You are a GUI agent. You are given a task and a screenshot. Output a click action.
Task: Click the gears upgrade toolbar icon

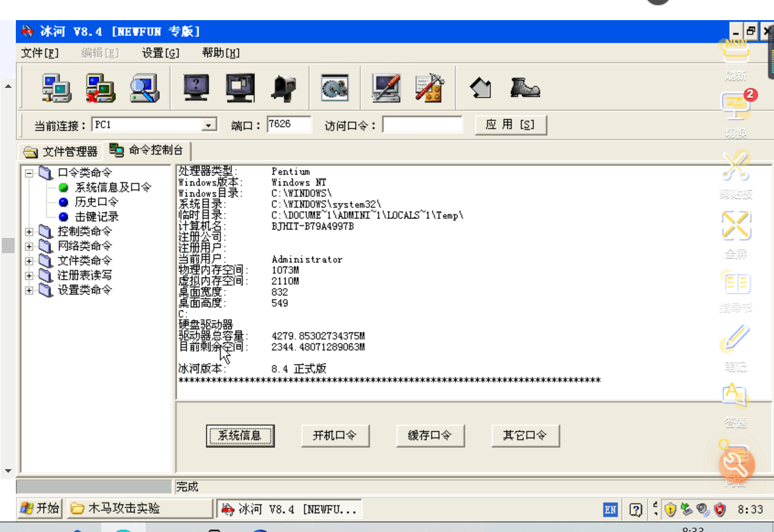click(x=335, y=88)
